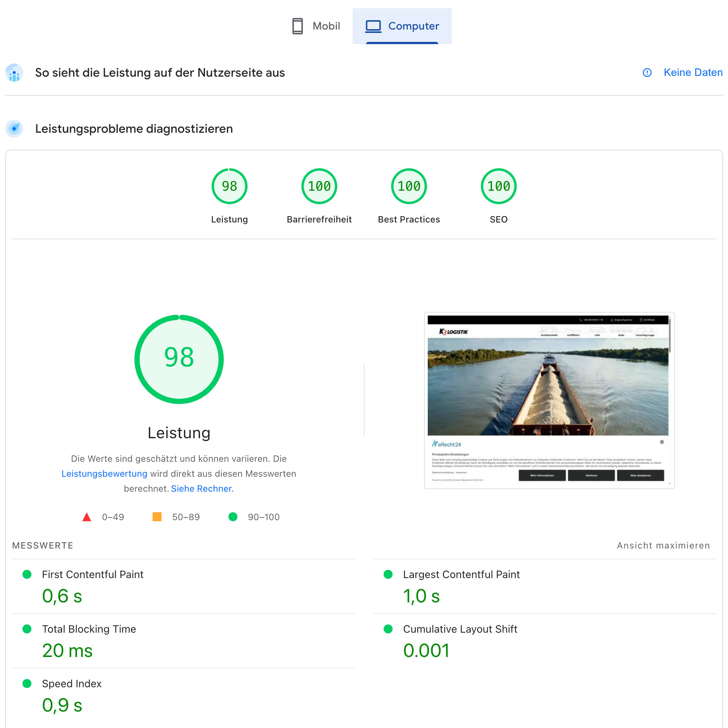This screenshot has width=728, height=728.
Task: Click the Barrierefreiheit 100 score gauge
Action: [319, 186]
